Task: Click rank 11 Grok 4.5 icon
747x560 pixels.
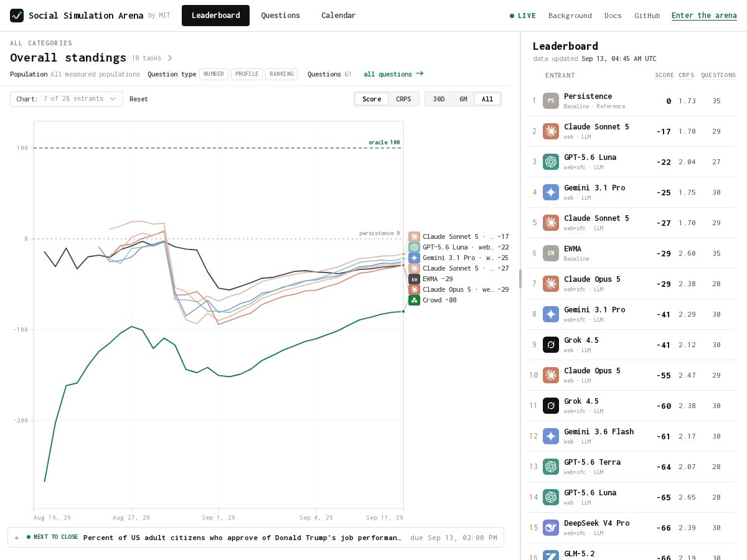Action: click(x=551, y=406)
